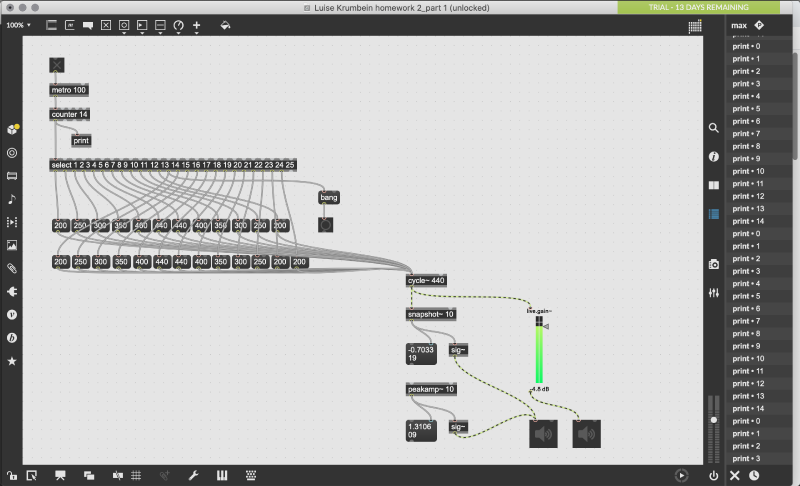Open the Object palette in top toolbar
This screenshot has width=800, height=486.
52,25
